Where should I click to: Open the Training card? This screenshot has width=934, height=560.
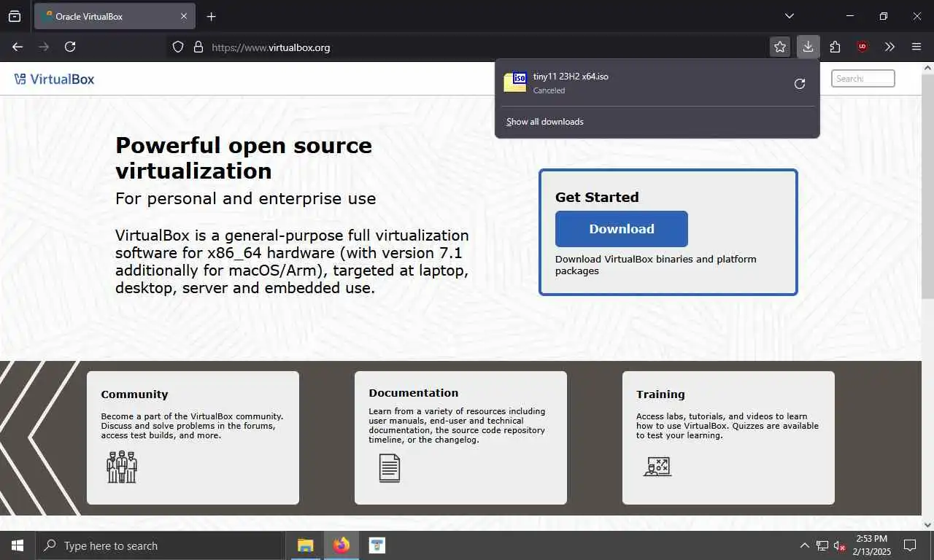[x=728, y=437]
